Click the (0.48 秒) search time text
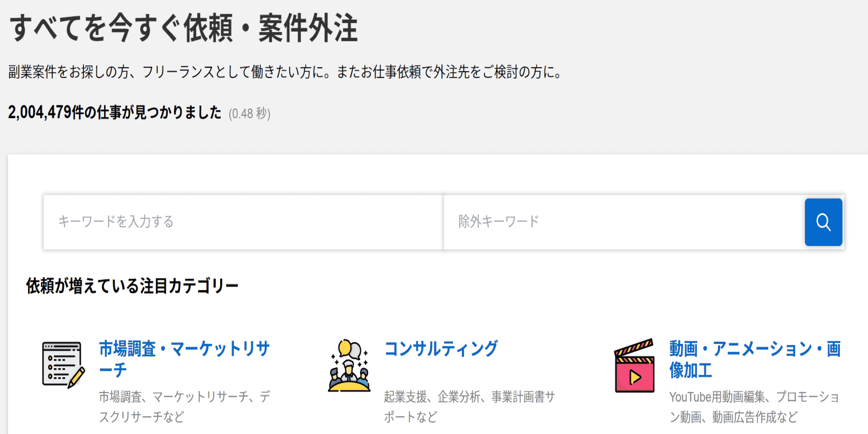Screen dimensions: 868x434 pyautogui.click(x=250, y=114)
